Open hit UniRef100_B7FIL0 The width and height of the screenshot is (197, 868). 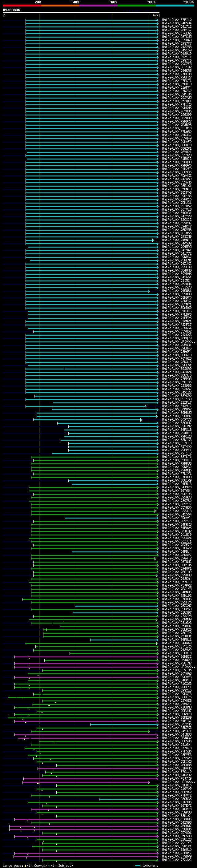[176, 20]
